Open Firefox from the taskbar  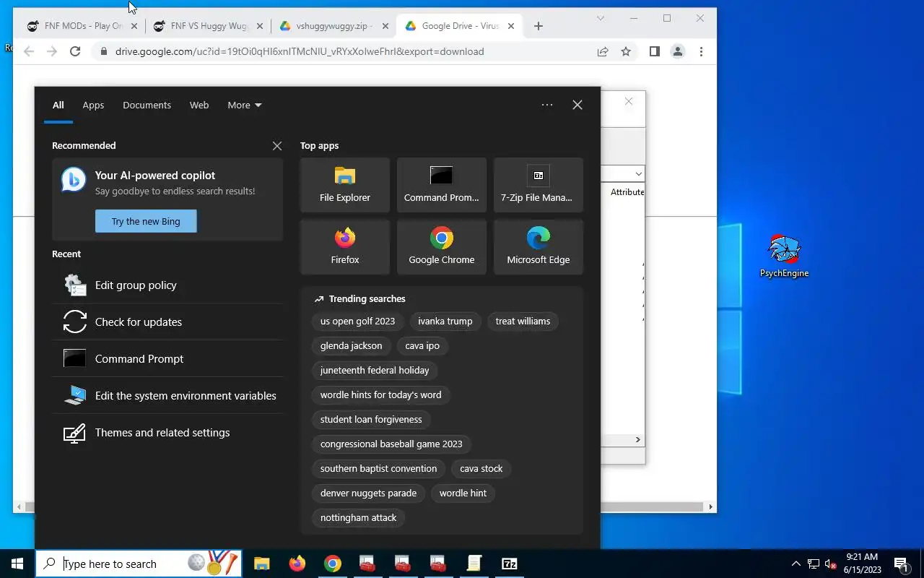tap(297, 564)
